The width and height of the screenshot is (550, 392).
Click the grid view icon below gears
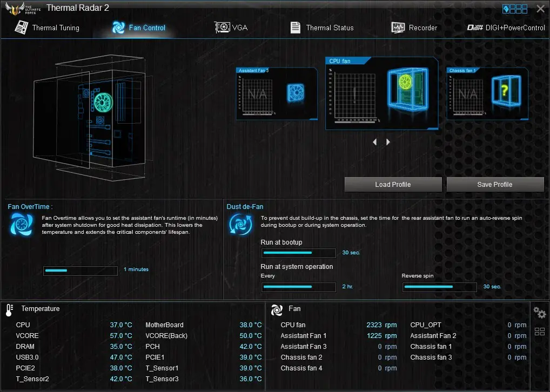coord(540,332)
